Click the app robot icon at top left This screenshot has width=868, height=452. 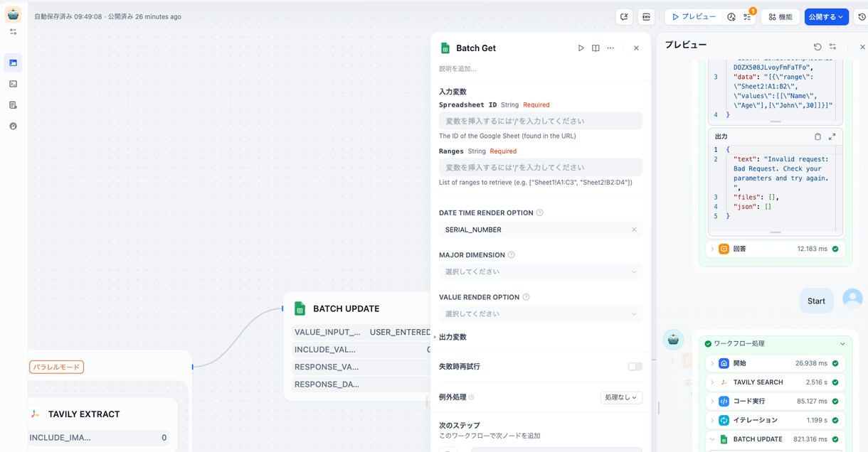pos(13,14)
